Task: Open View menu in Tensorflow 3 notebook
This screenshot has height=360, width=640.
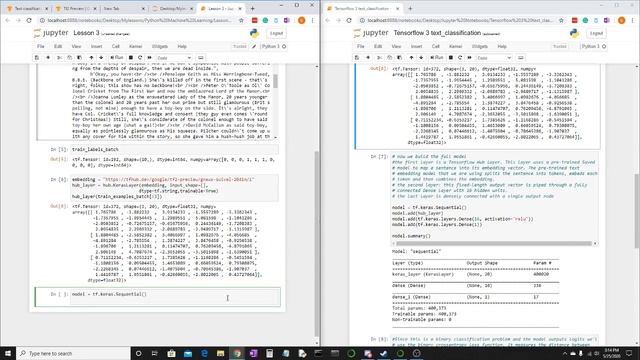Action: 396,47
